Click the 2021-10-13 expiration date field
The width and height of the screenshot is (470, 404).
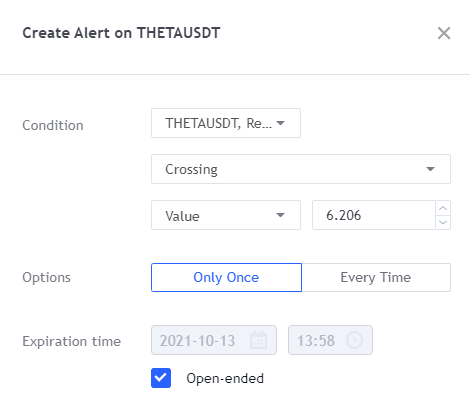pyautogui.click(x=214, y=340)
